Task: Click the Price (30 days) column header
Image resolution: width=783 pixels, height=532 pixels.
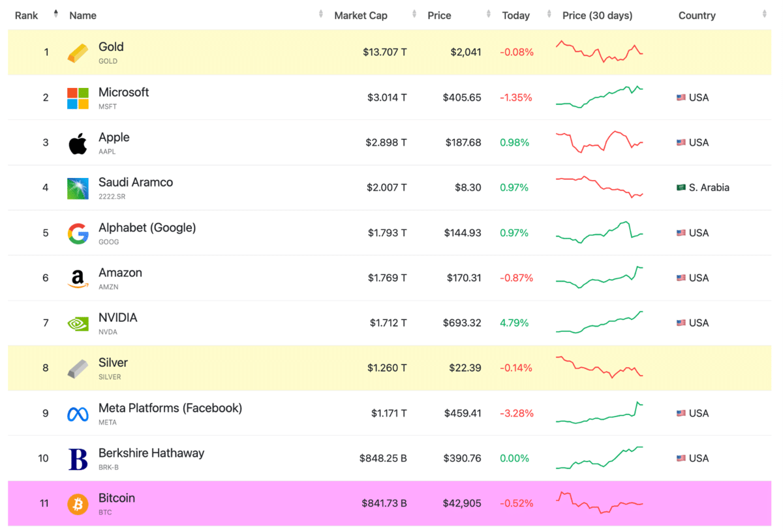Action: 597,16
